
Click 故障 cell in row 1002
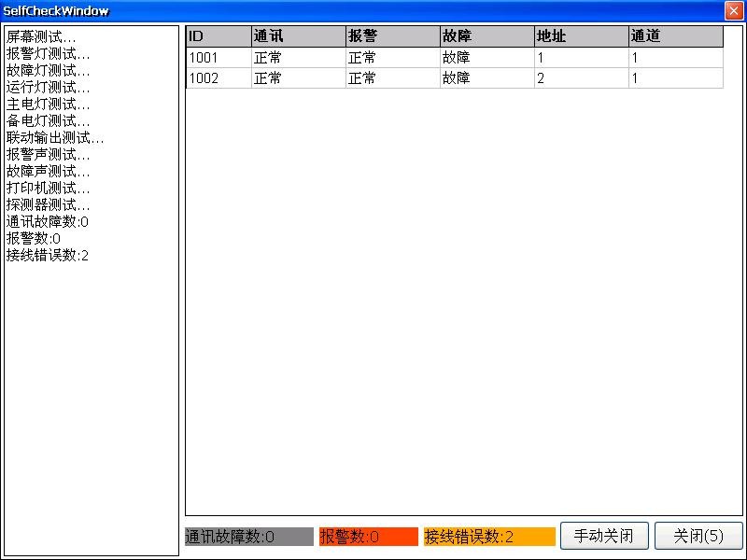pos(486,78)
